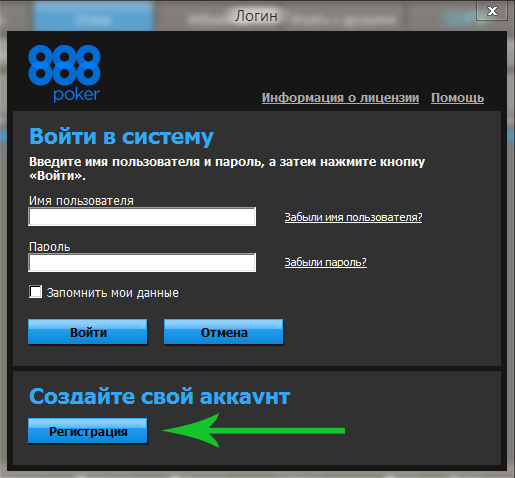Screen dimensions: 515x478
Task: Select the Создайте свой аккаунт heading
Action: [x=159, y=396]
